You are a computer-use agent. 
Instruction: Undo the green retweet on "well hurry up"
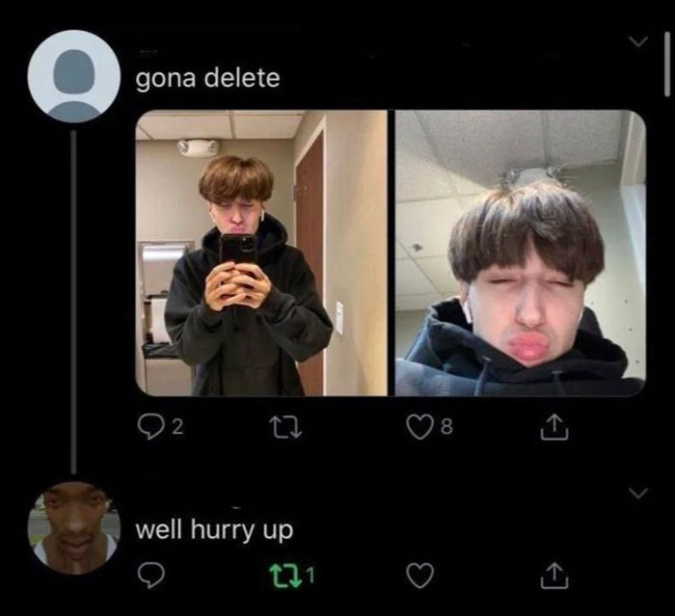(x=284, y=576)
